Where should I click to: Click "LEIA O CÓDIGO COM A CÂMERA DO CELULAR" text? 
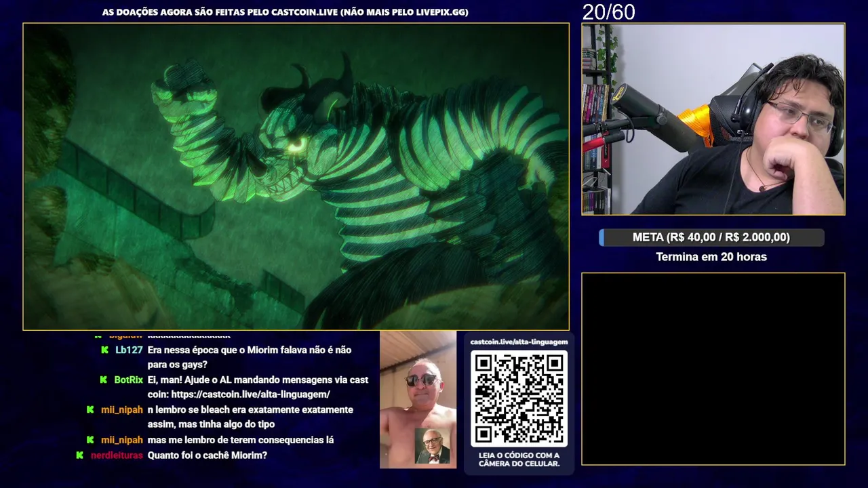pyautogui.click(x=519, y=459)
